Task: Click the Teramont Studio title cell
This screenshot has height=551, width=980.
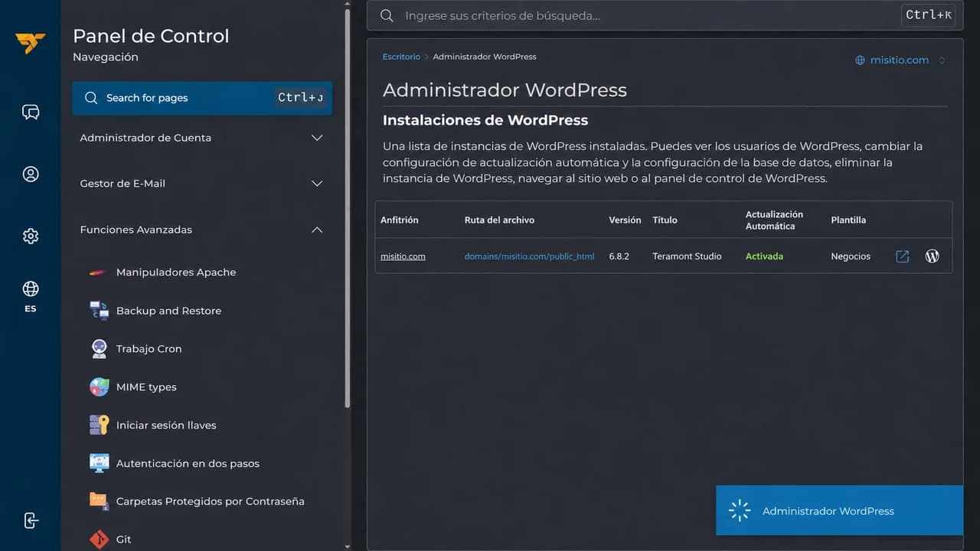Action: (x=687, y=256)
